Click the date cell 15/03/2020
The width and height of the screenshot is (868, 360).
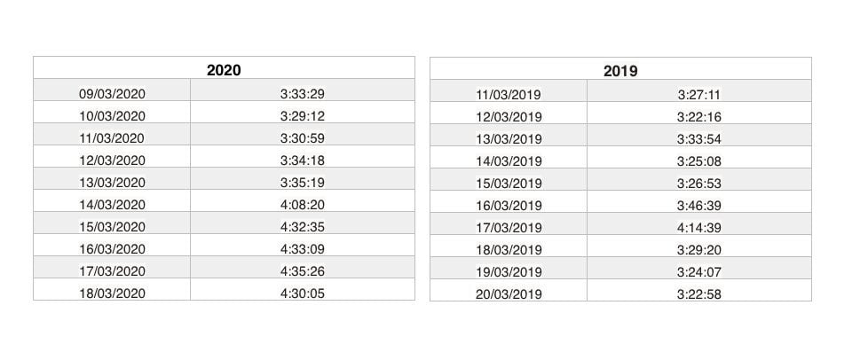point(112,223)
